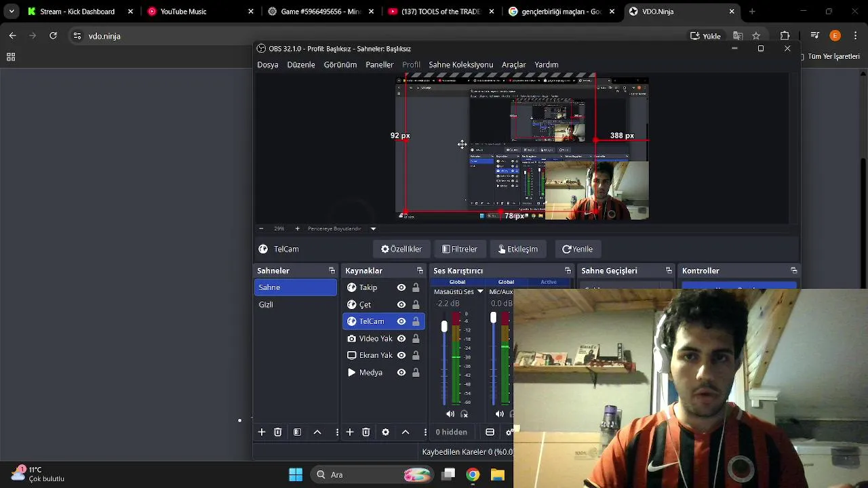Move the source up with the Kaynaklar arrow
Viewport: 868px width, 488px height.
[406, 432]
